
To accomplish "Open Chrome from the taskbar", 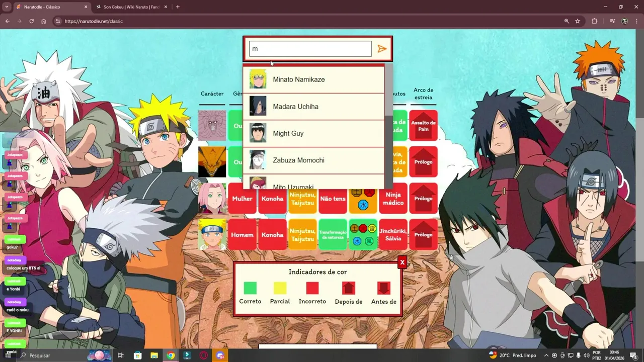I will [171, 355].
